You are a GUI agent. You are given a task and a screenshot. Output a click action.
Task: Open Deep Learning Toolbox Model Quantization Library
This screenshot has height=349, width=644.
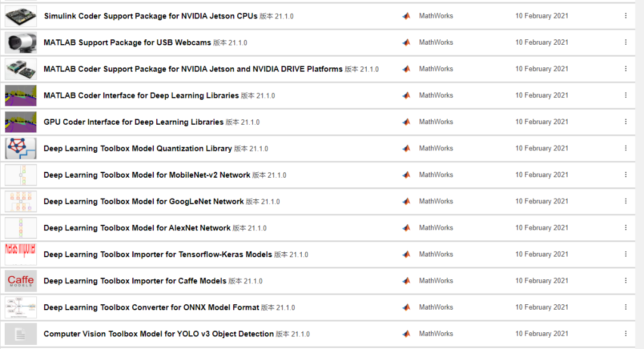point(138,149)
